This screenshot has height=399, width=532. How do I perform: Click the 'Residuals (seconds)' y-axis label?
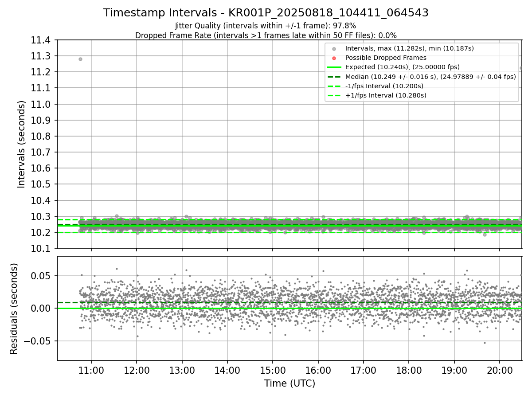(14, 309)
